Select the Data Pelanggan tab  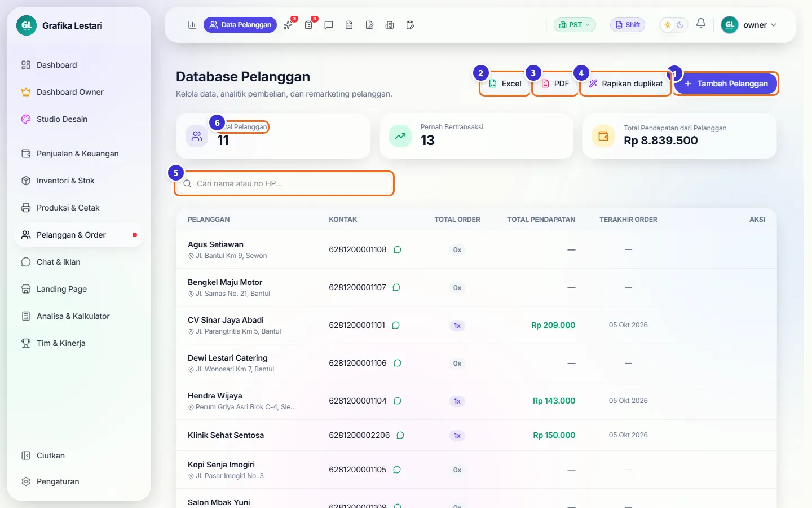pos(240,25)
